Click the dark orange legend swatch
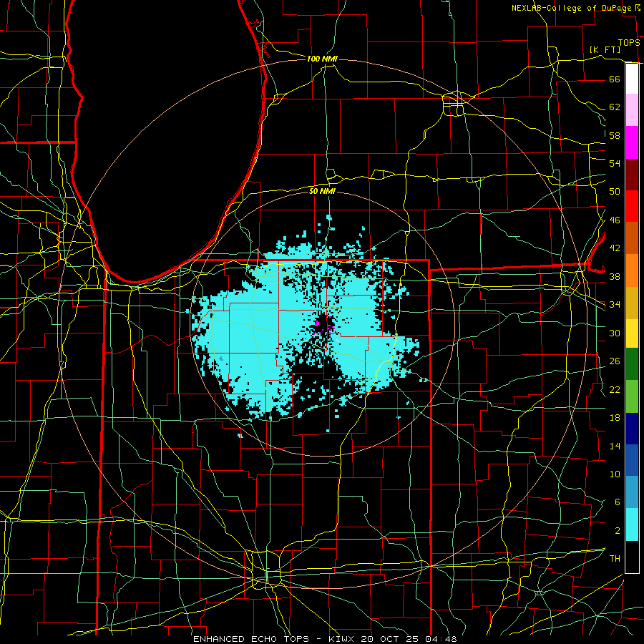Screen dimensions: 644x644 [632, 238]
